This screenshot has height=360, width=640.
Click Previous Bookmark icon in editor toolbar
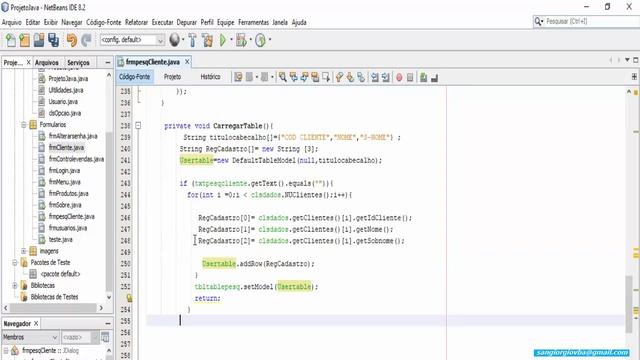339,77
